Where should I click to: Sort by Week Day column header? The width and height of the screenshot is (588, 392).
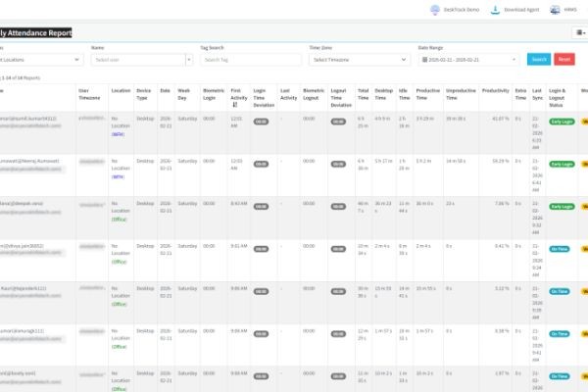click(184, 94)
